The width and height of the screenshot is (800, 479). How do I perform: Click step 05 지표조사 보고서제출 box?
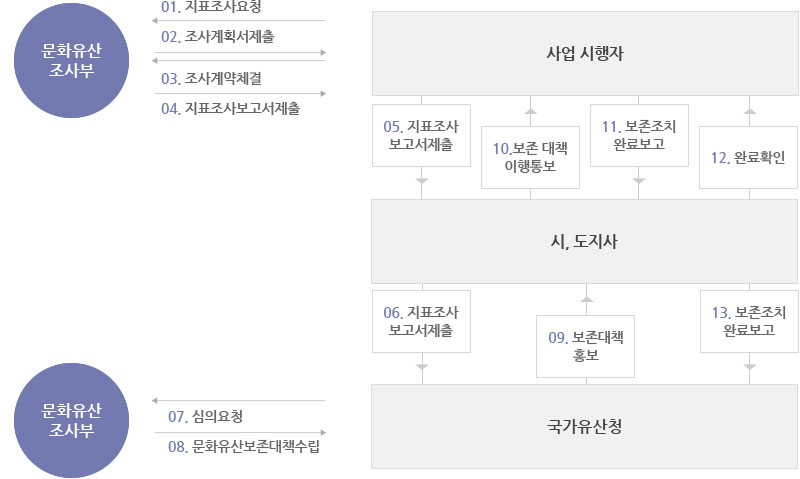point(421,135)
